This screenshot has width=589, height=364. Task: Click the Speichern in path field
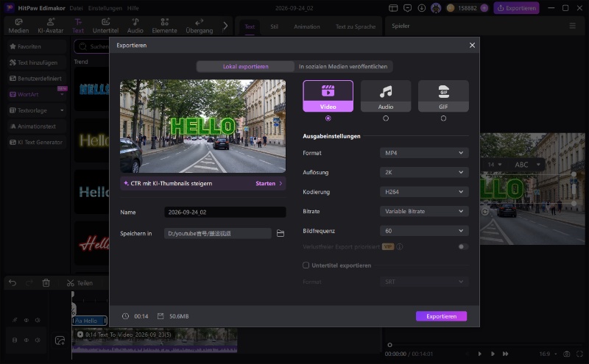217,233
